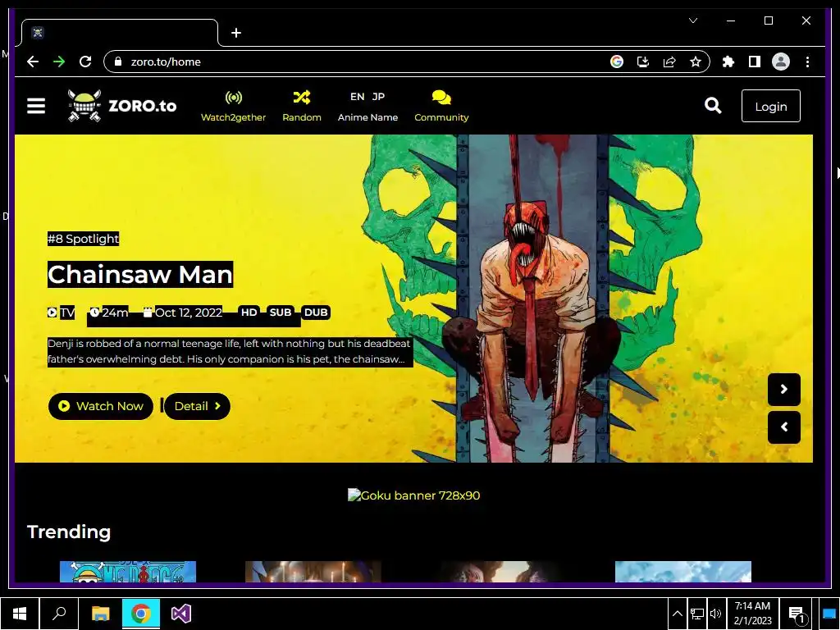840x630 pixels.
Task: Open a new browser tab
Action: [236, 33]
